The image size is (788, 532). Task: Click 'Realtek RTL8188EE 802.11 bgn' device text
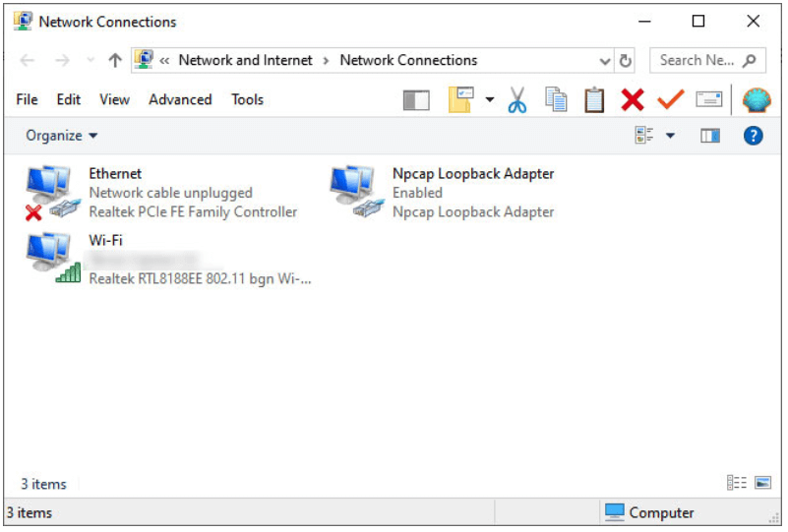pyautogui.click(x=201, y=280)
